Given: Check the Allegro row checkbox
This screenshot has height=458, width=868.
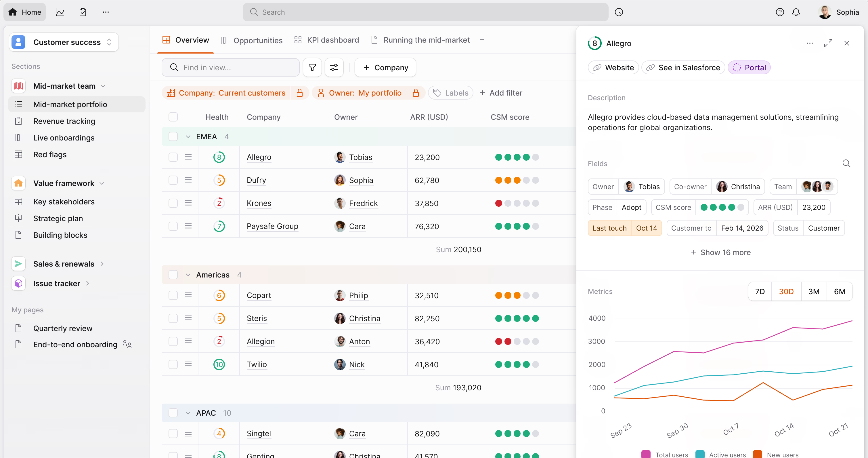Looking at the screenshot, I should click(173, 157).
